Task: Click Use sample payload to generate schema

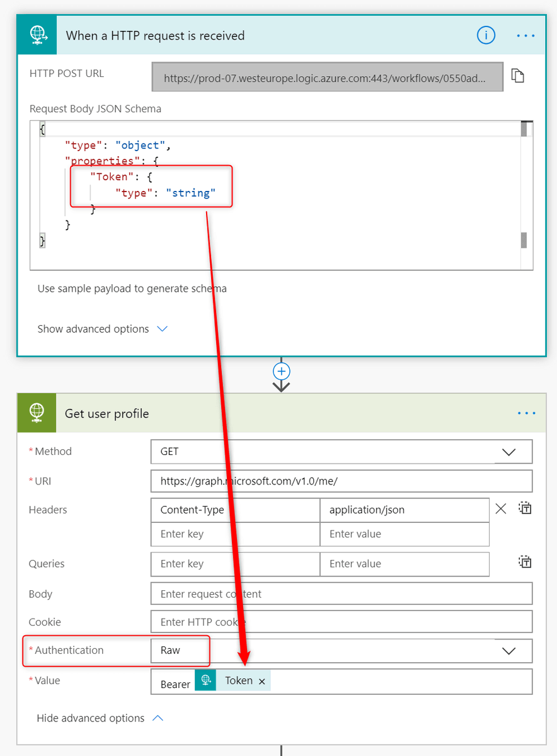Action: pos(132,288)
